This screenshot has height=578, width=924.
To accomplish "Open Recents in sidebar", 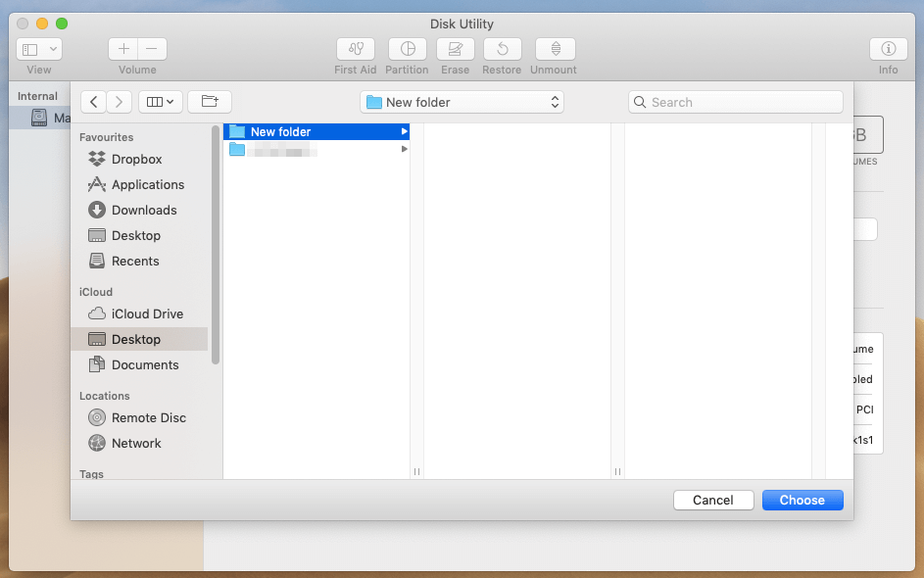I will (x=139, y=261).
